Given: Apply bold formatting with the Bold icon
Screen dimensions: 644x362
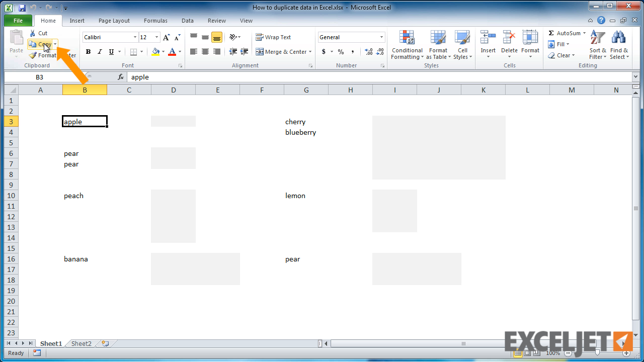Looking at the screenshot, I should (x=88, y=52).
